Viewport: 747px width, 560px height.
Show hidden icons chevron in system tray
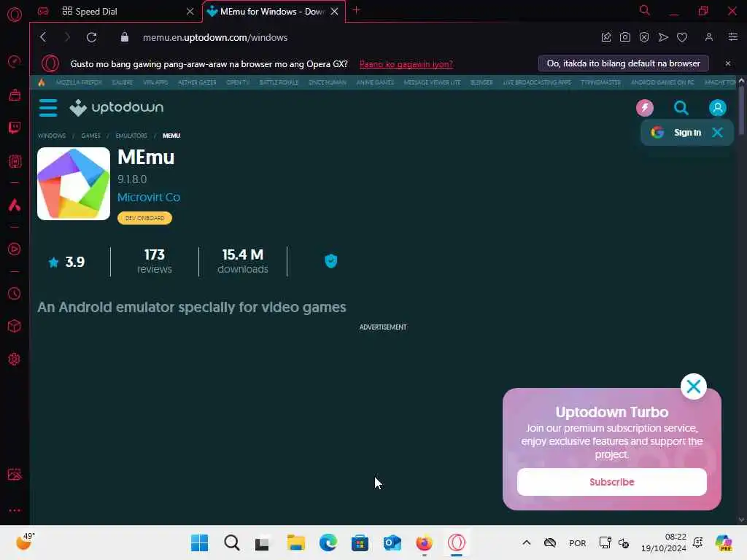527,542
